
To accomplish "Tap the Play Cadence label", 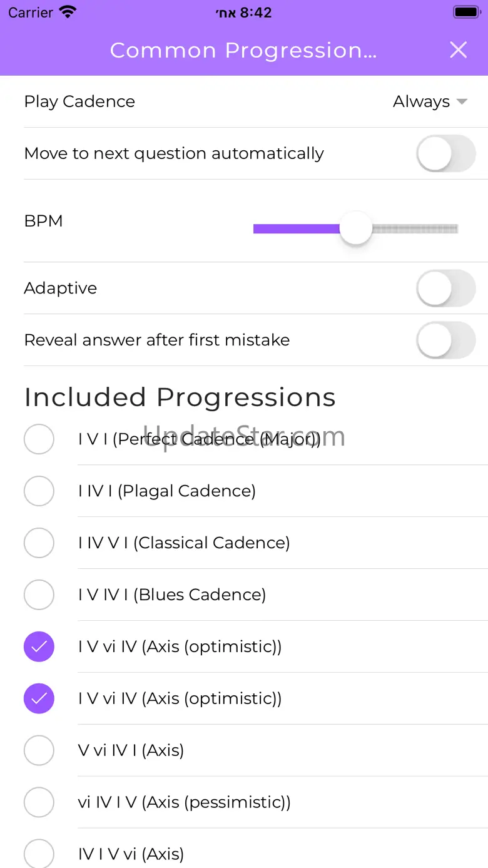I will [79, 101].
